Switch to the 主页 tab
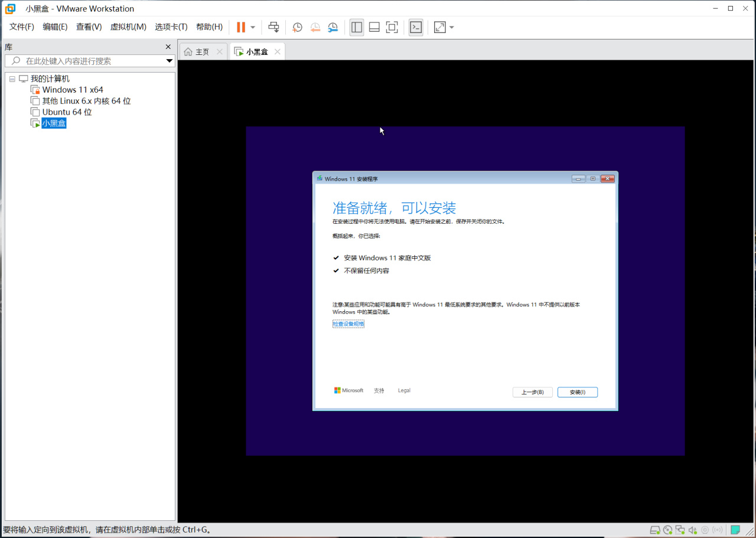 click(203, 52)
